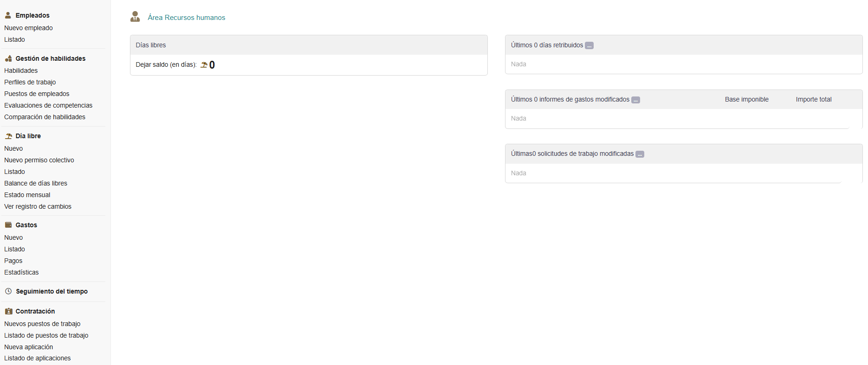The image size is (868, 365).
Task: Click the Área Recursos humanos header icon
Action: click(135, 17)
